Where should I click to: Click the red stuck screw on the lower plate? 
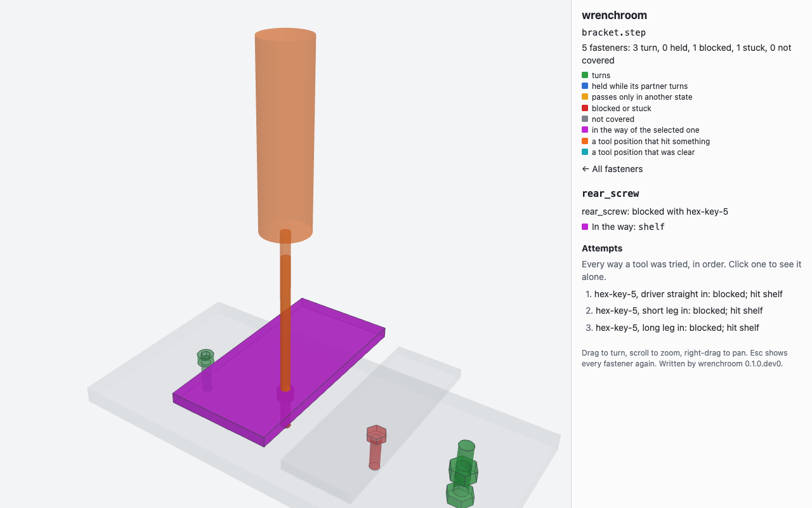click(x=376, y=447)
